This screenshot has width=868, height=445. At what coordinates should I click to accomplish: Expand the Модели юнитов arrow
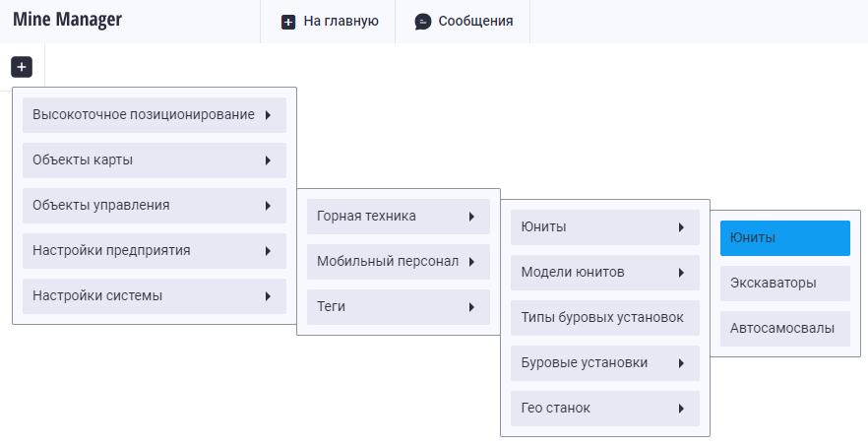pyautogui.click(x=681, y=273)
